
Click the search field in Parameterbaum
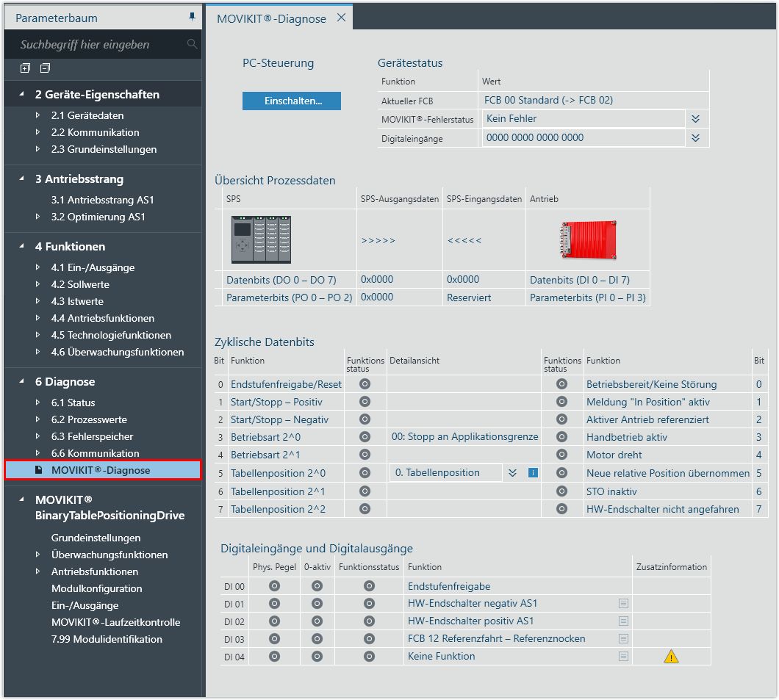click(96, 45)
